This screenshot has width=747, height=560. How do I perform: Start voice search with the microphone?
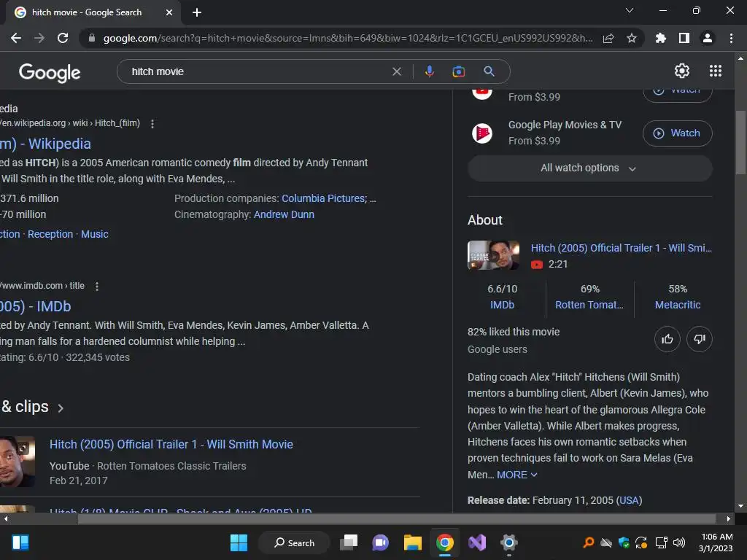[x=429, y=71]
